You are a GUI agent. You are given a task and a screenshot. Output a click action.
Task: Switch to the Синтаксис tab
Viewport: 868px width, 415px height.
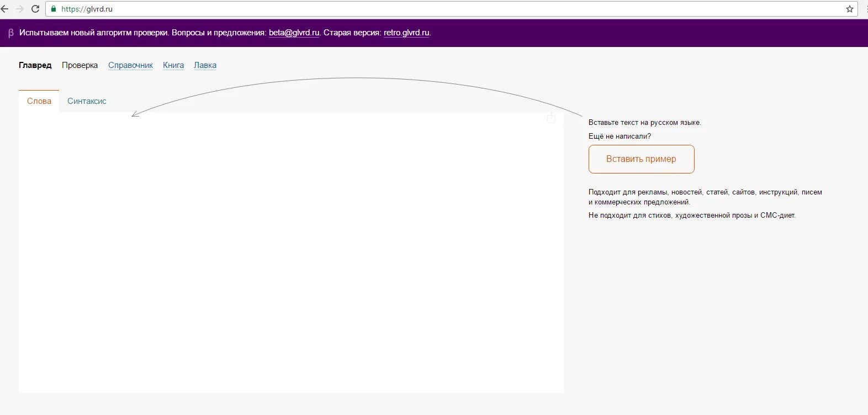pyautogui.click(x=87, y=101)
